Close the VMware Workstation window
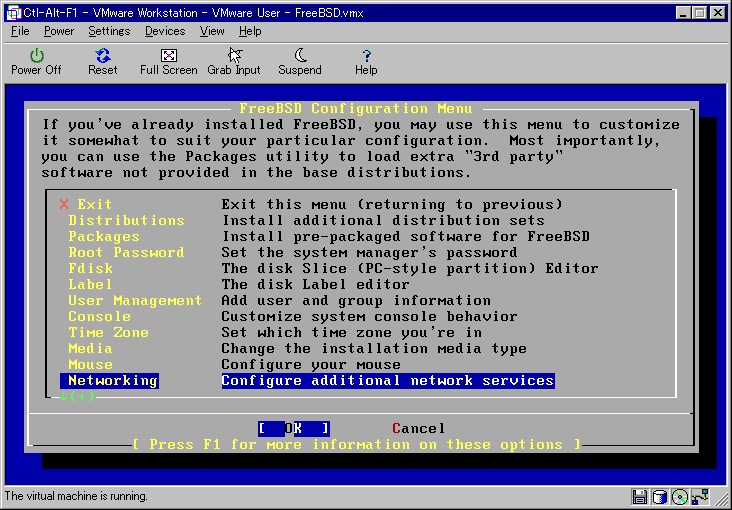This screenshot has height=510, width=732. pos(718,13)
